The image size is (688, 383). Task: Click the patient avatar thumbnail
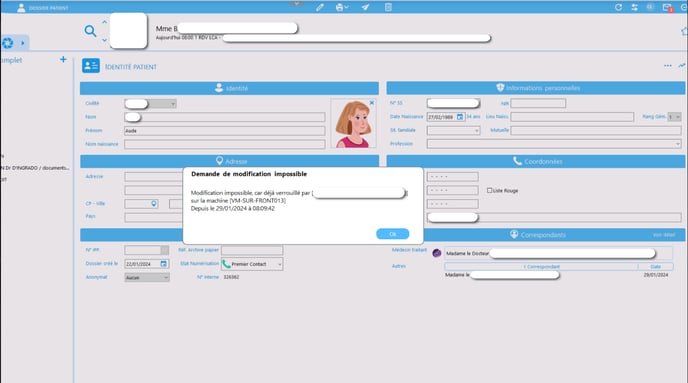128,31
